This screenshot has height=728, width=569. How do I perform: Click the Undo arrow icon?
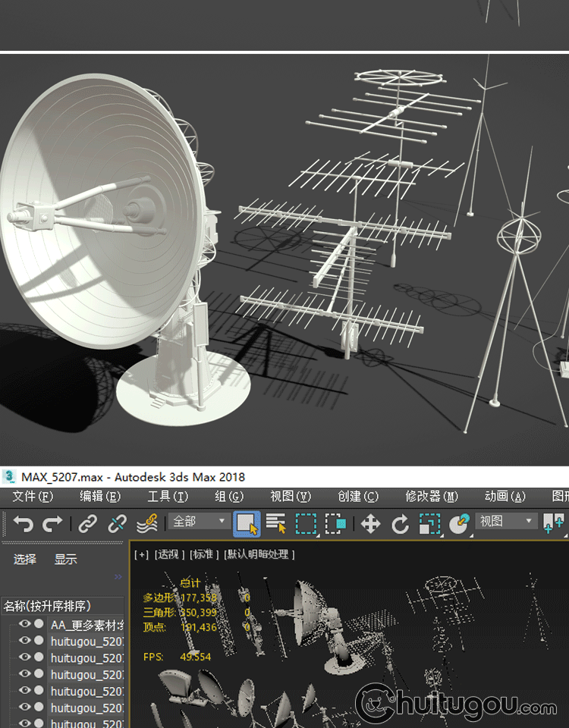(23, 524)
